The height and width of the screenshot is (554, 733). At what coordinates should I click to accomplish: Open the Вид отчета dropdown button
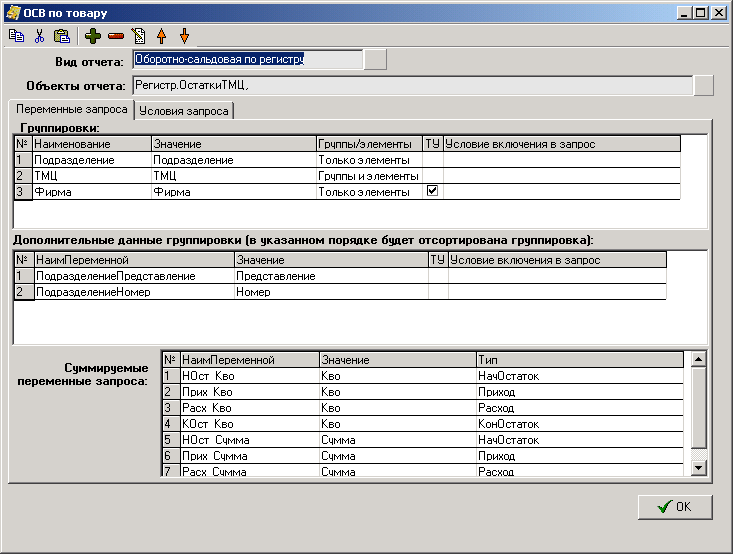(375, 59)
